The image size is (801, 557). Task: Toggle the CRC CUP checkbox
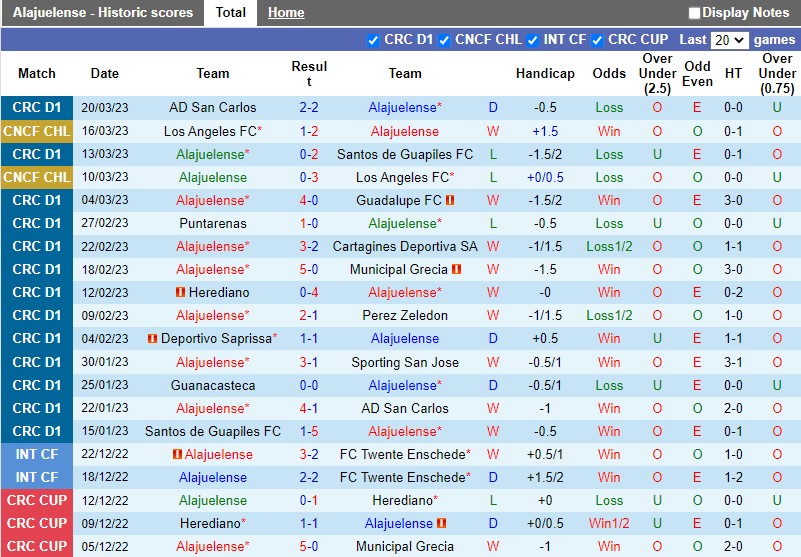pos(597,40)
